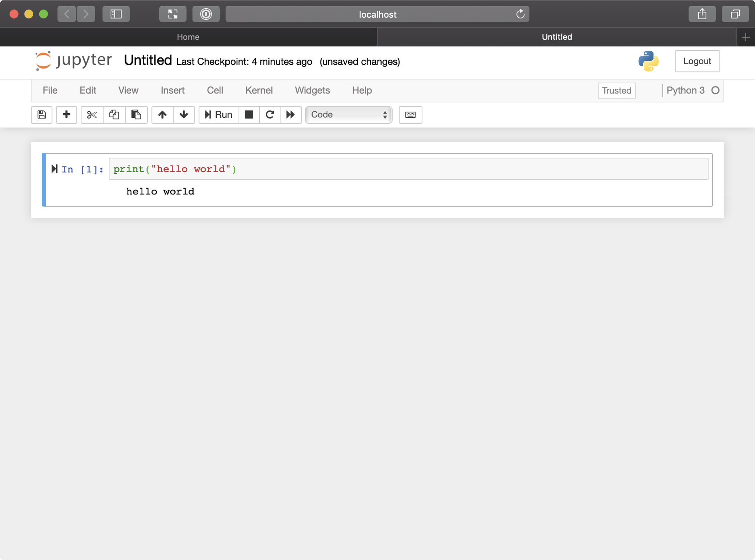
Task: Copy selected cells icon
Action: [114, 115]
